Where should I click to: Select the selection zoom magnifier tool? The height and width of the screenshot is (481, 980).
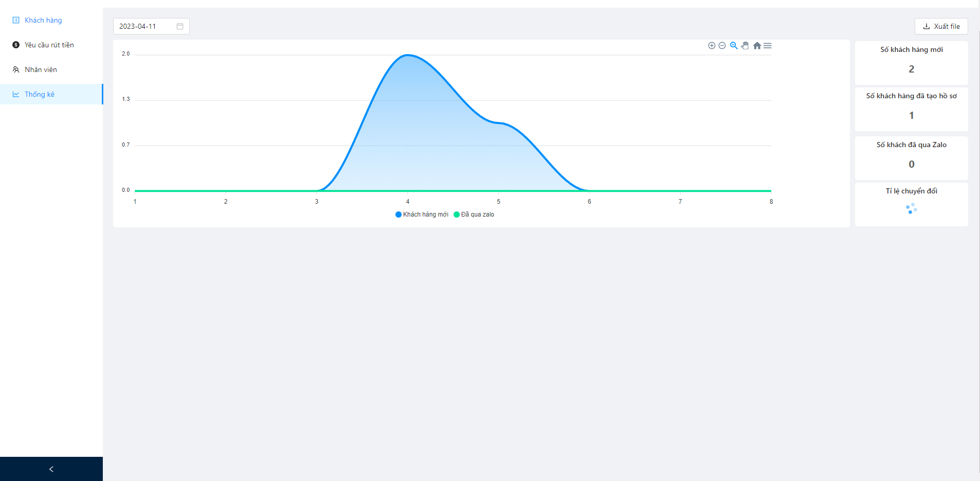click(x=734, y=46)
